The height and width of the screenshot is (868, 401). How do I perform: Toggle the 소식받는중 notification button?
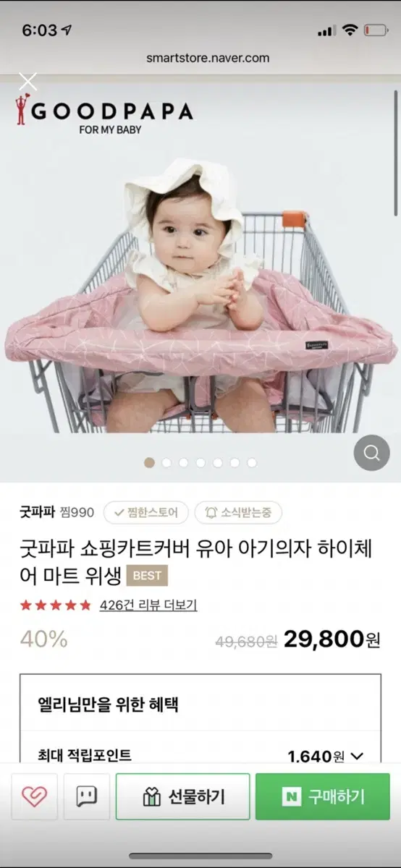[238, 512]
